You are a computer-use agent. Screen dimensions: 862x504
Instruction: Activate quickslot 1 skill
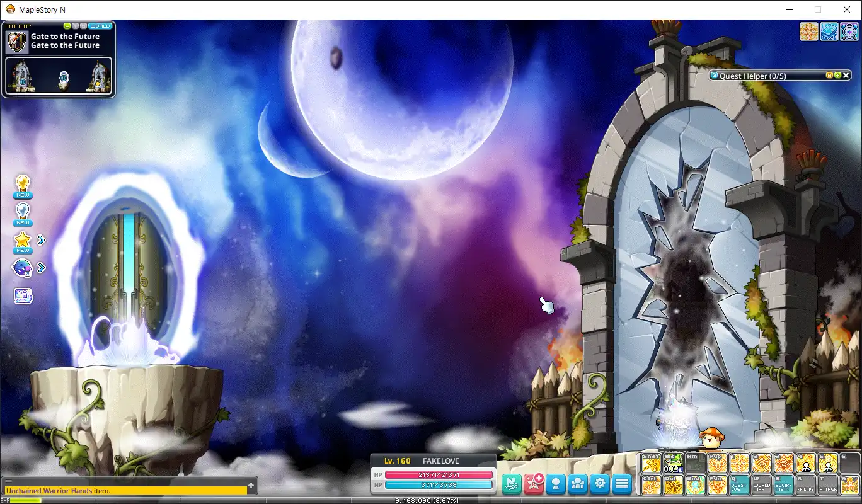[x=740, y=463]
